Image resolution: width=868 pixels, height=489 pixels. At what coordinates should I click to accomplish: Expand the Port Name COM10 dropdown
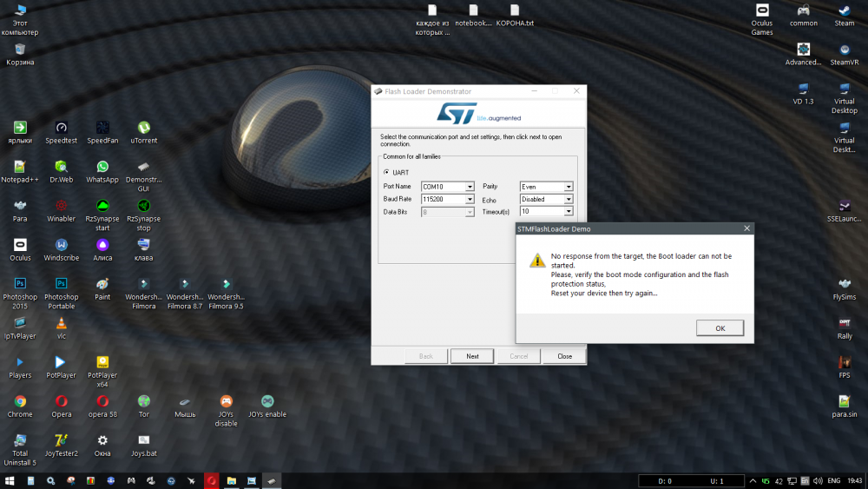[x=470, y=187]
